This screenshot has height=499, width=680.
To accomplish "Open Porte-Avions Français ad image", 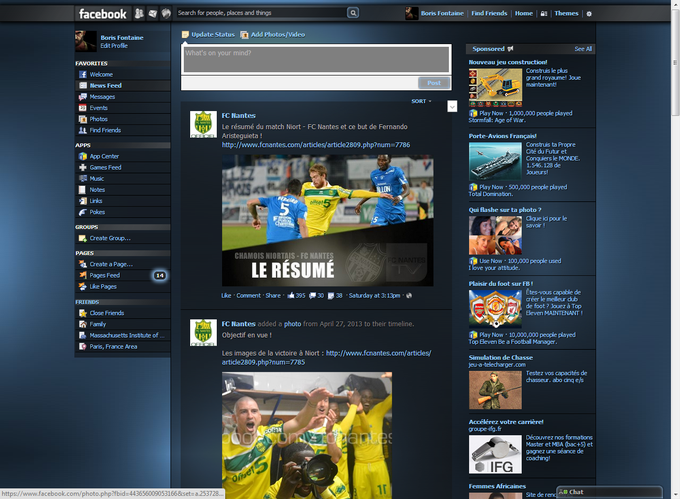I will [495, 161].
